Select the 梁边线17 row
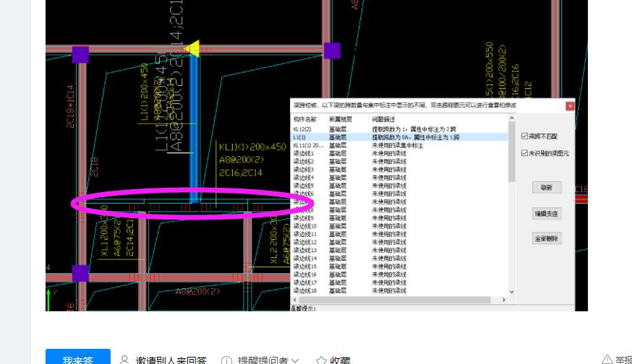Image resolution: width=632 pixels, height=364 pixels. coord(399,282)
